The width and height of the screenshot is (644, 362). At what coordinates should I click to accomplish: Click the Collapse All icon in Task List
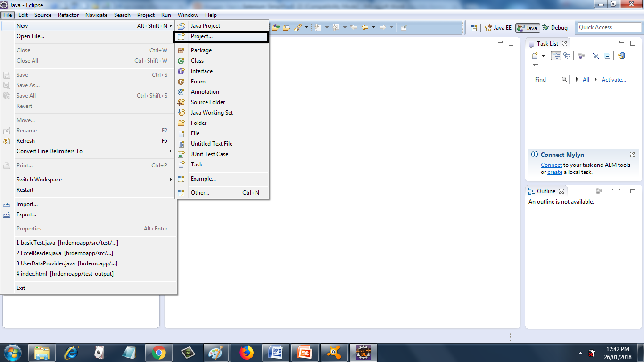point(607,56)
